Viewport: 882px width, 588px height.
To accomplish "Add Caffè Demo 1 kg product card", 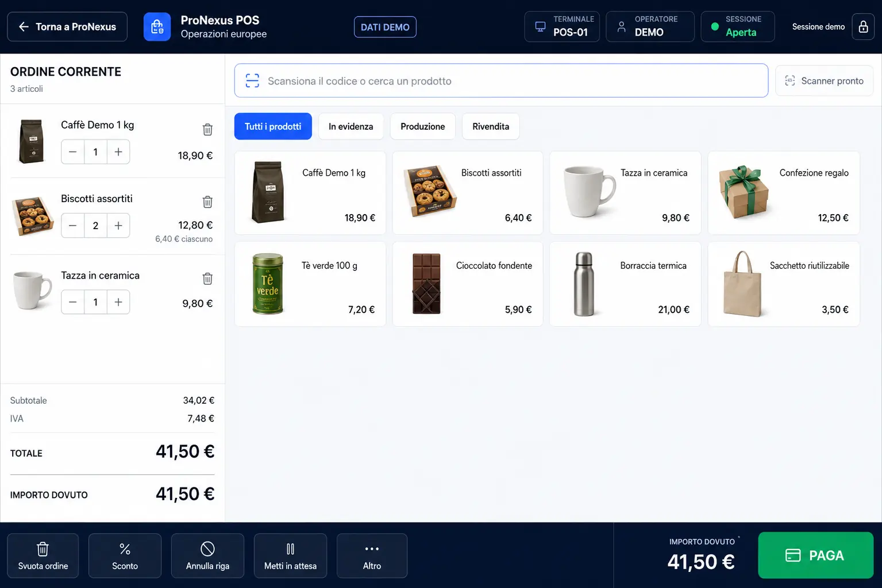I will click(x=310, y=193).
